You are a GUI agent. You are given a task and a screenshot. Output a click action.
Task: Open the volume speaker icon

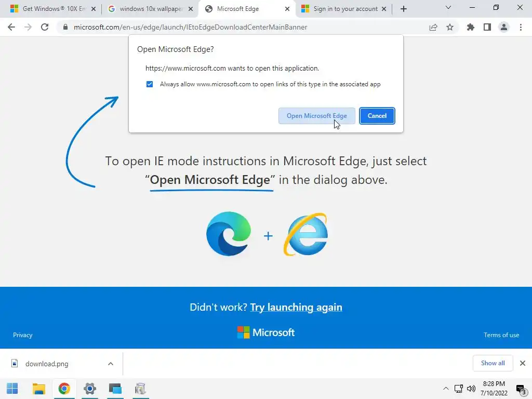pos(471,389)
